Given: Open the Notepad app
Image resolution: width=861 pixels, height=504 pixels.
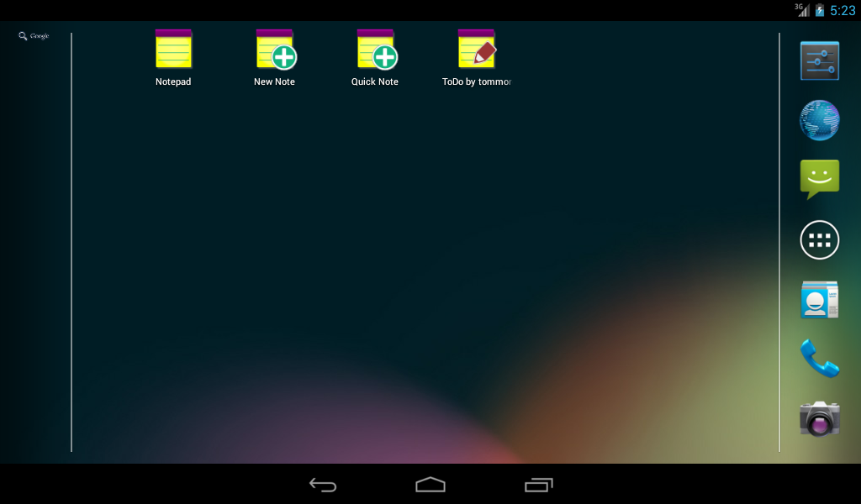Looking at the screenshot, I should click(x=172, y=52).
